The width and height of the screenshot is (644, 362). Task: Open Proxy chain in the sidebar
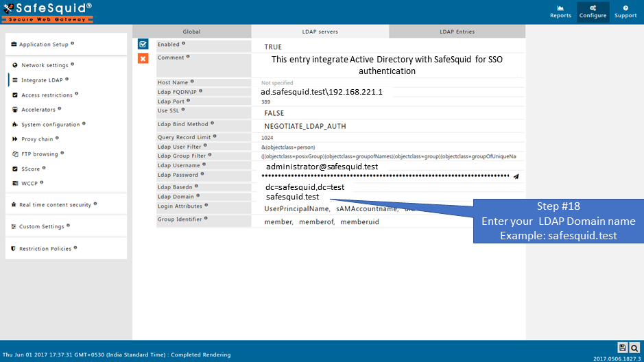(x=37, y=139)
